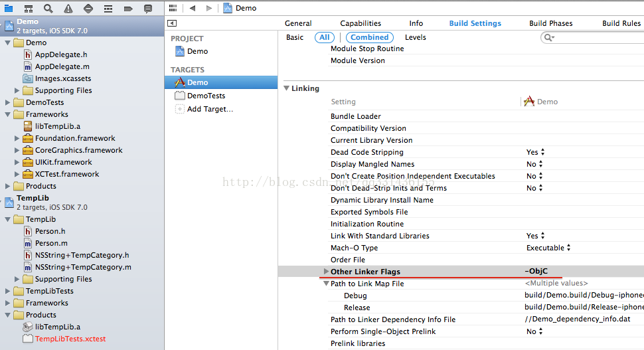
Task: Select NSString+TempCategory.m file
Action: (83, 267)
